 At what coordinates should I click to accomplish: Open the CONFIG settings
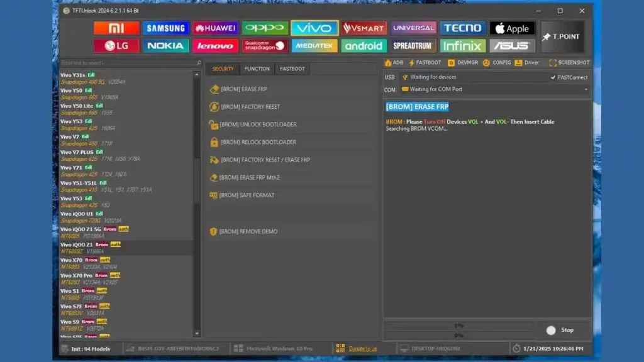[x=497, y=63]
